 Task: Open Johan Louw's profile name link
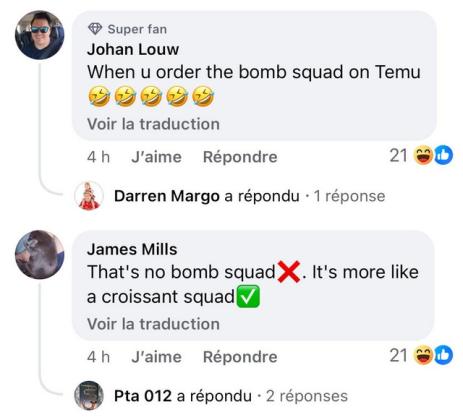pos(133,49)
